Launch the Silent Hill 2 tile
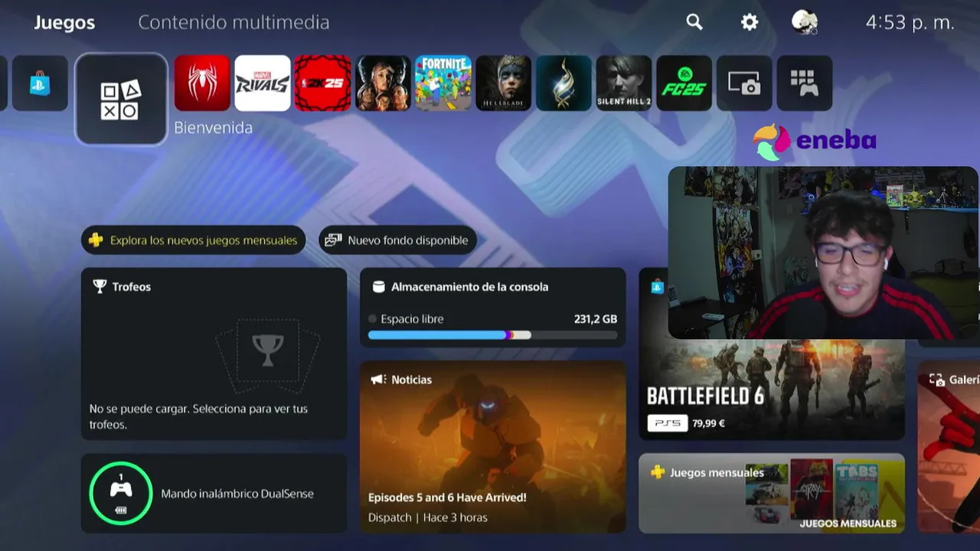This screenshot has height=551, width=980. [x=624, y=83]
